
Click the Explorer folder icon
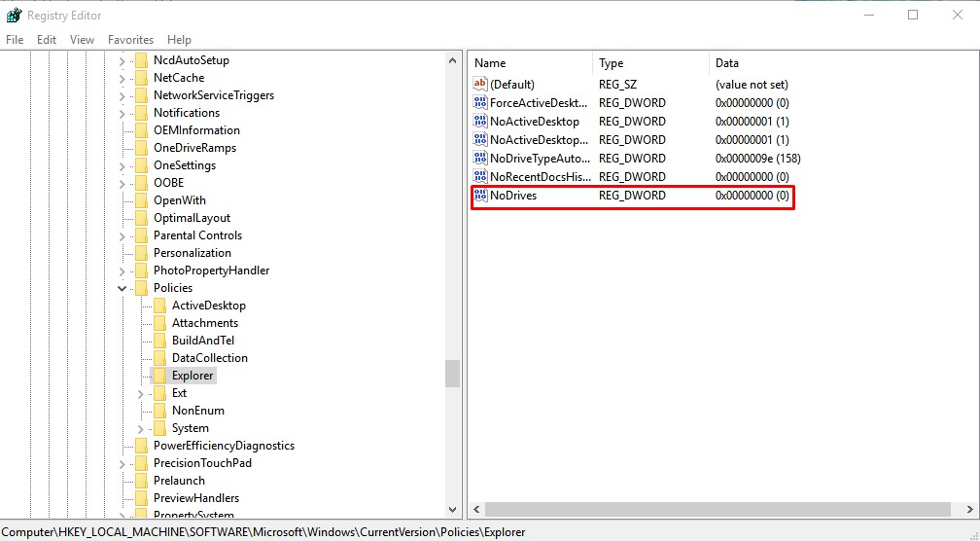[x=160, y=376]
